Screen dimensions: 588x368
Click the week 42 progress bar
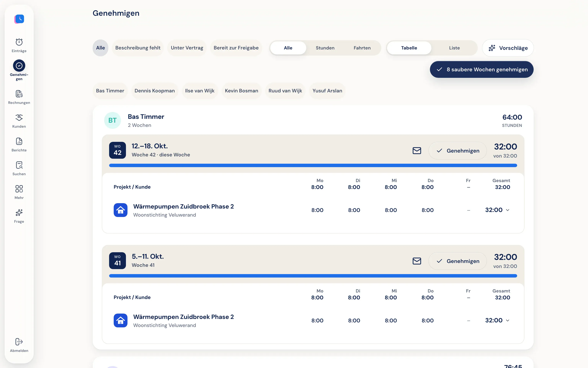(313, 165)
